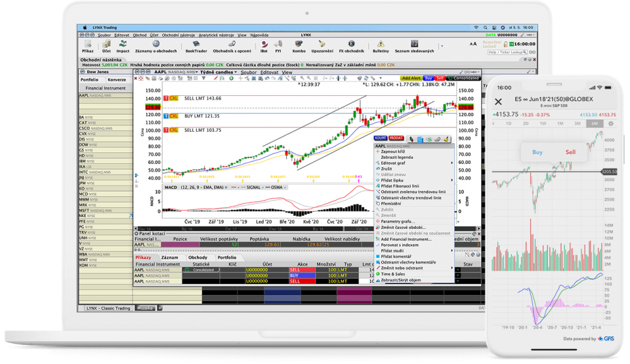The image size is (630, 364).
Task: Switch to the Portfolio tab under Dow Jones
Action: 89,79
